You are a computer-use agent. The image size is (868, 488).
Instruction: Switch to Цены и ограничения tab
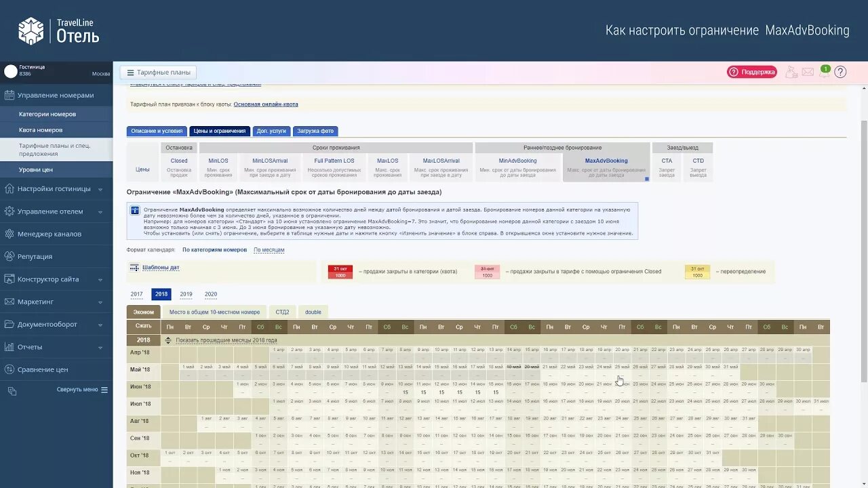tap(220, 131)
